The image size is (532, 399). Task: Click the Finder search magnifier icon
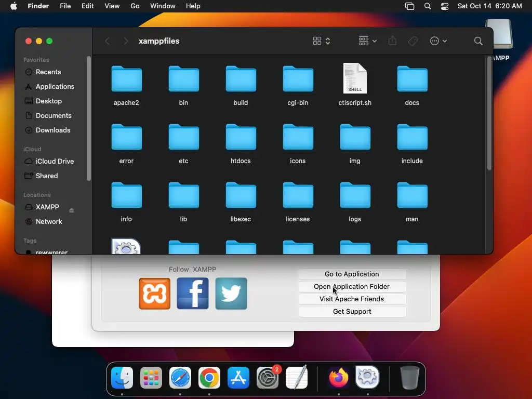pos(478,41)
